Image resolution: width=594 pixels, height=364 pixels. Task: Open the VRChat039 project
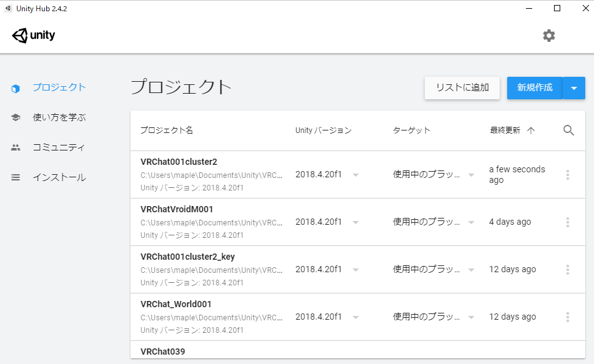point(162,352)
